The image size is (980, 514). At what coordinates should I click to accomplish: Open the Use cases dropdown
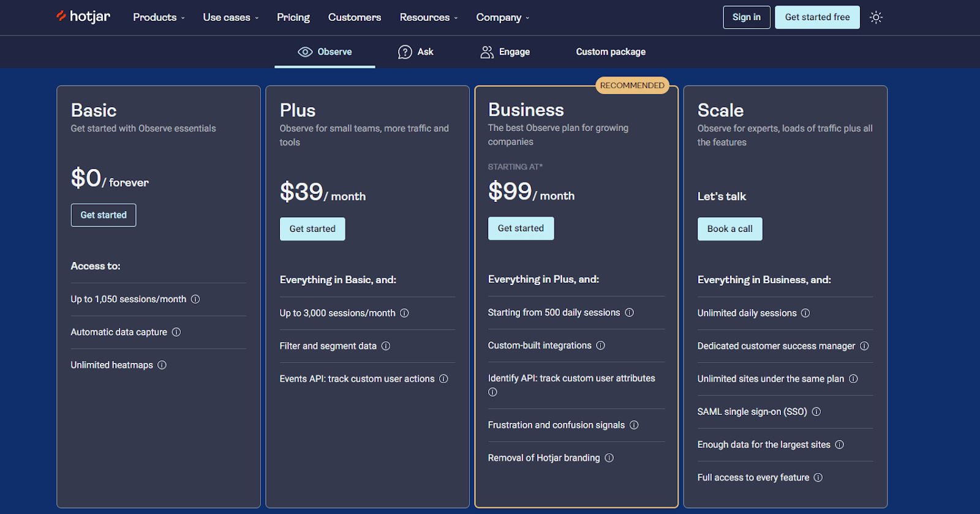(231, 17)
